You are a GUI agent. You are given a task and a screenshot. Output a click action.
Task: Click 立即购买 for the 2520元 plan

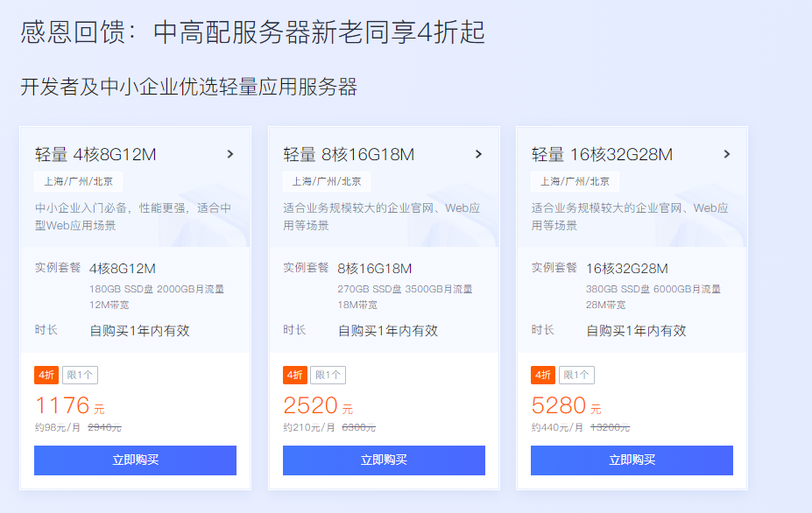click(x=384, y=460)
